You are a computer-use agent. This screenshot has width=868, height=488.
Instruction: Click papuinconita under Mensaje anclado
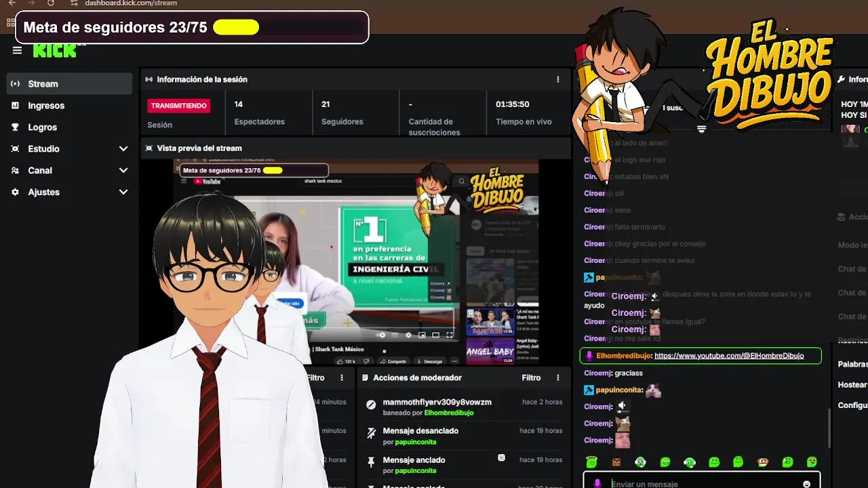416,470
